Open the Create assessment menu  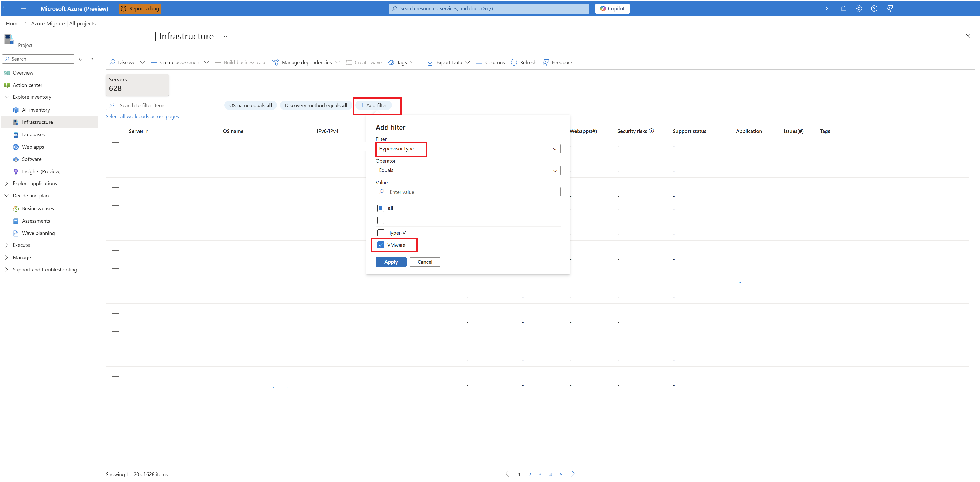click(180, 62)
